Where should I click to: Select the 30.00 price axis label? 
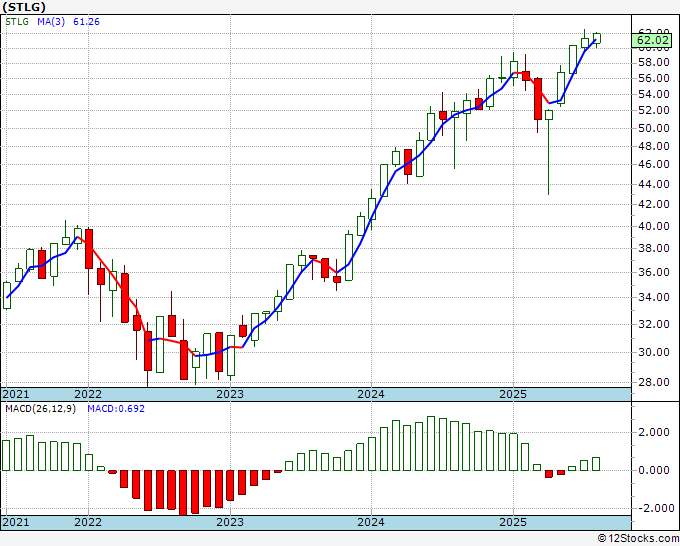(654, 352)
